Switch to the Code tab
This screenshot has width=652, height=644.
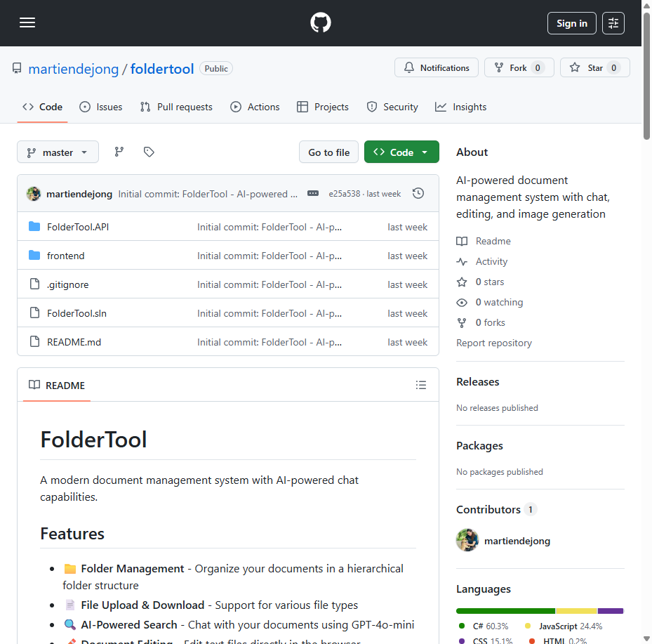[x=42, y=107]
